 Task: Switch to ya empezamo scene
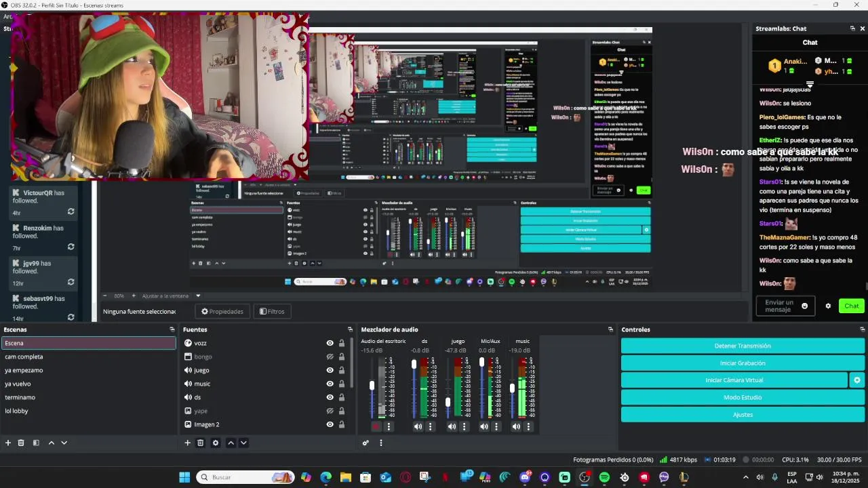pos(88,370)
